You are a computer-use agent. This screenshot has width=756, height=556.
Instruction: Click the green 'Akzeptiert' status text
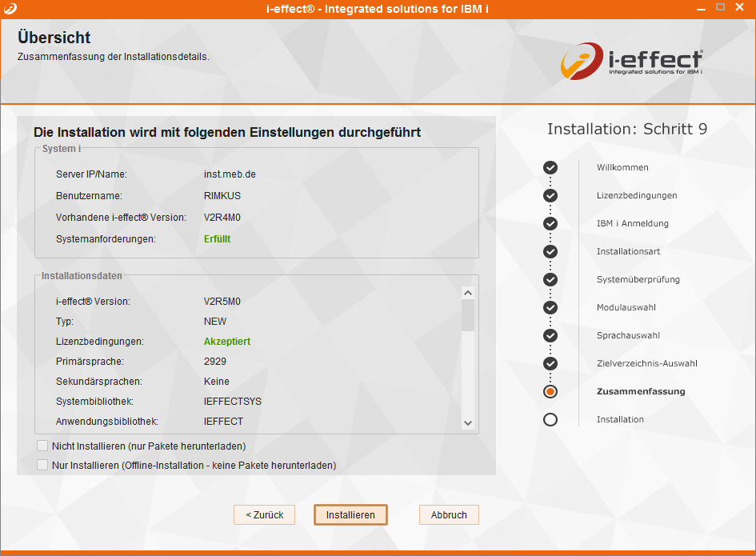point(227,342)
